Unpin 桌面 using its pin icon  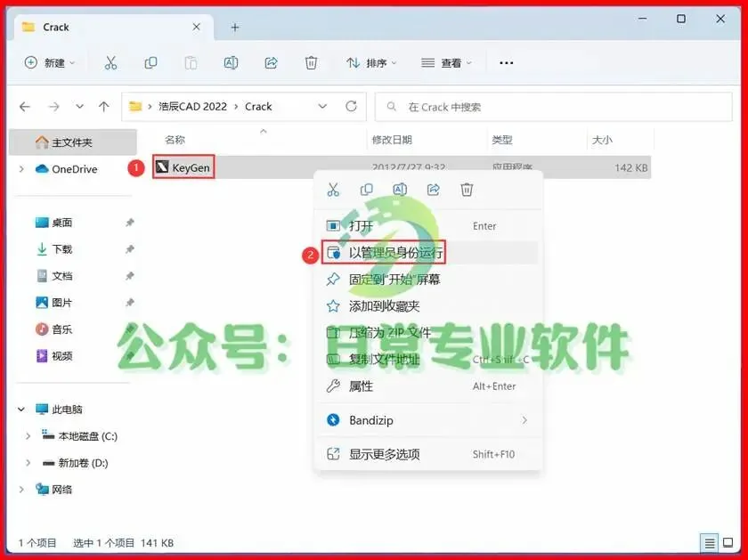tap(129, 223)
